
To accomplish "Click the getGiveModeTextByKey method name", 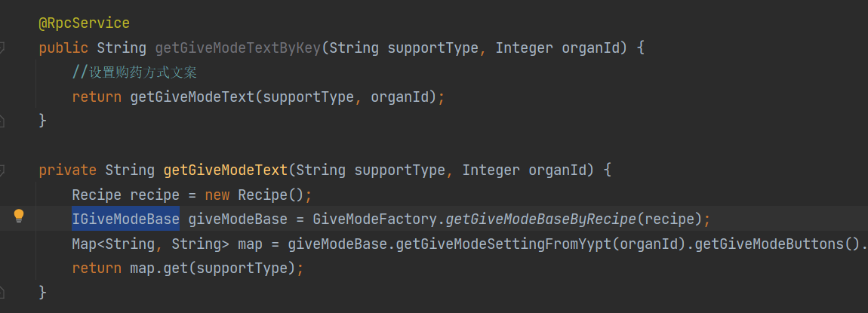I will point(238,48).
